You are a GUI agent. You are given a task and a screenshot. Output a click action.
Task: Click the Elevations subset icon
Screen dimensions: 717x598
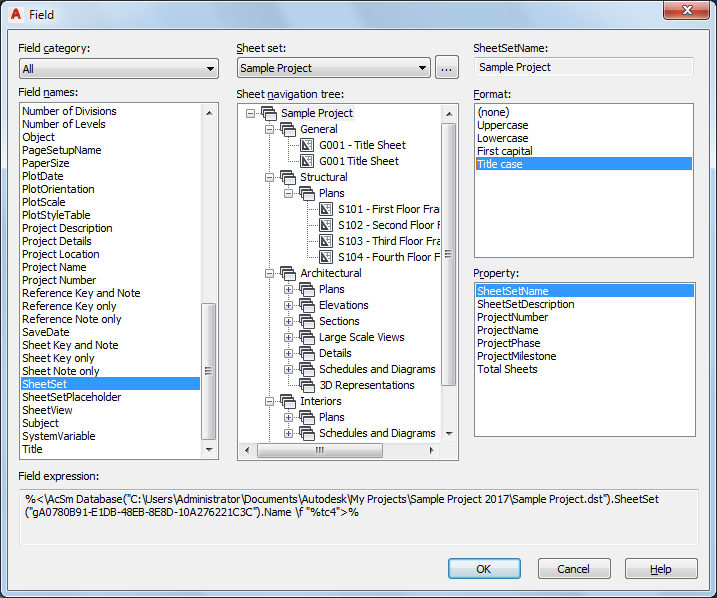tap(307, 305)
